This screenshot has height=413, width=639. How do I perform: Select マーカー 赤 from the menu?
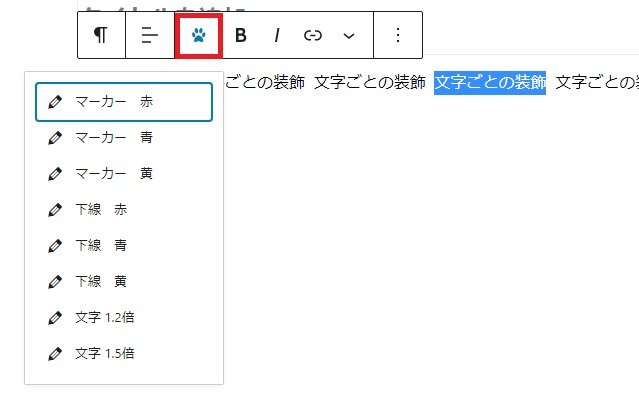pos(124,102)
